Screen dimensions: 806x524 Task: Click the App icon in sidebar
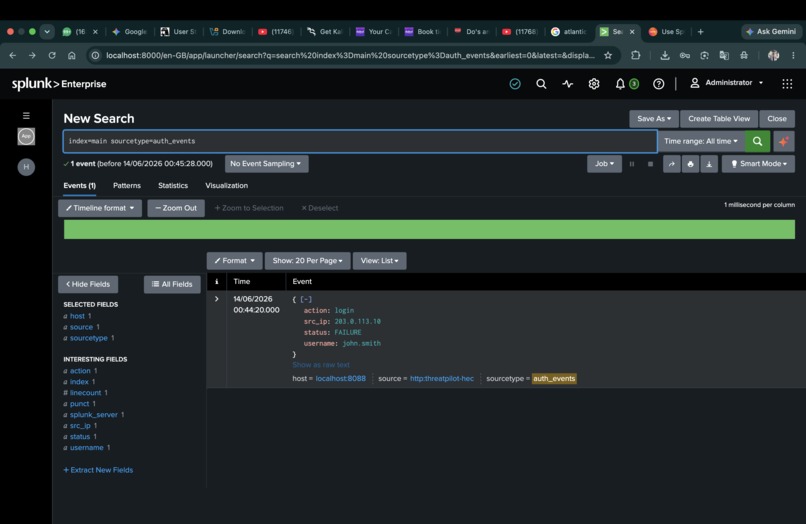click(26, 136)
